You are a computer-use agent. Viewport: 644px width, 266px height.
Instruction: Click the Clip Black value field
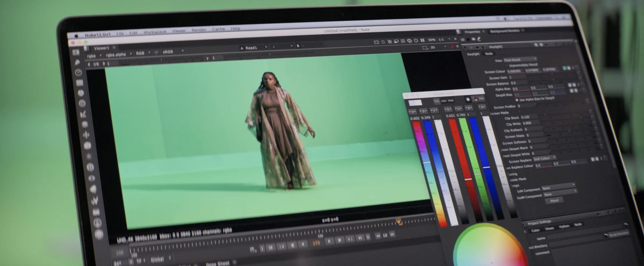[x=529, y=117]
